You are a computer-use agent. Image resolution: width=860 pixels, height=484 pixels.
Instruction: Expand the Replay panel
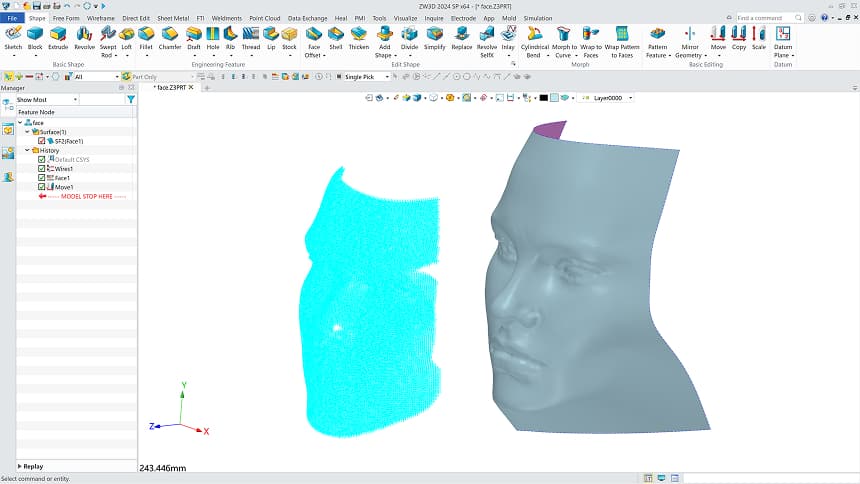(20, 466)
